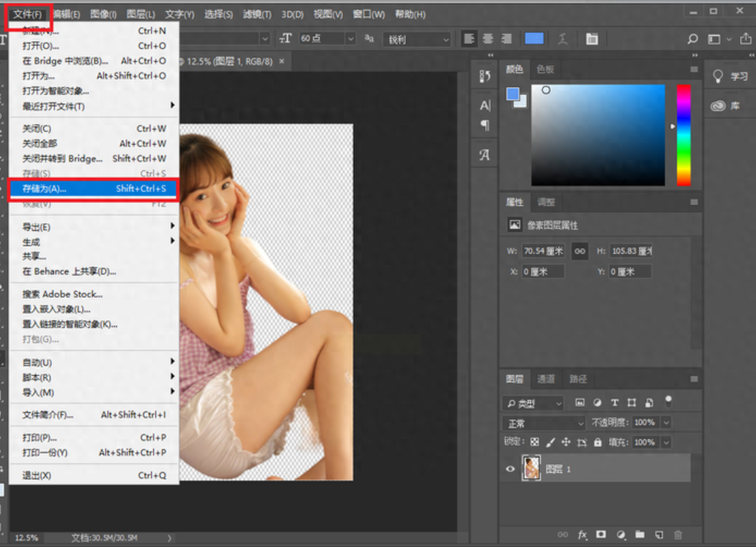This screenshot has height=547, width=756.
Task: Add a layer mask from Layers panel footer
Action: click(x=601, y=535)
